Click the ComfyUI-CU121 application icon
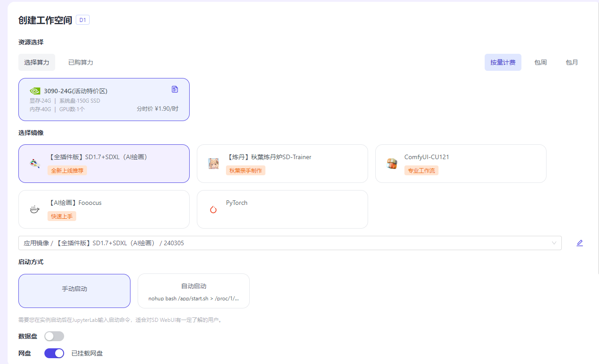Viewport: 599px width, 364px height. [x=392, y=163]
